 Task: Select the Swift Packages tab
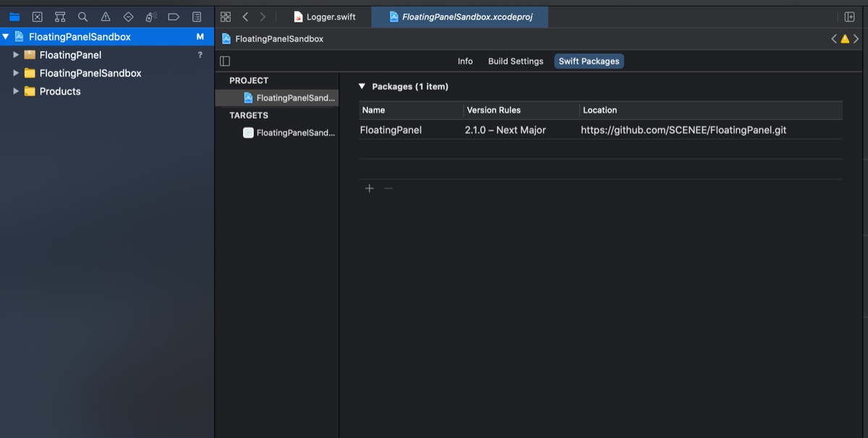[589, 61]
